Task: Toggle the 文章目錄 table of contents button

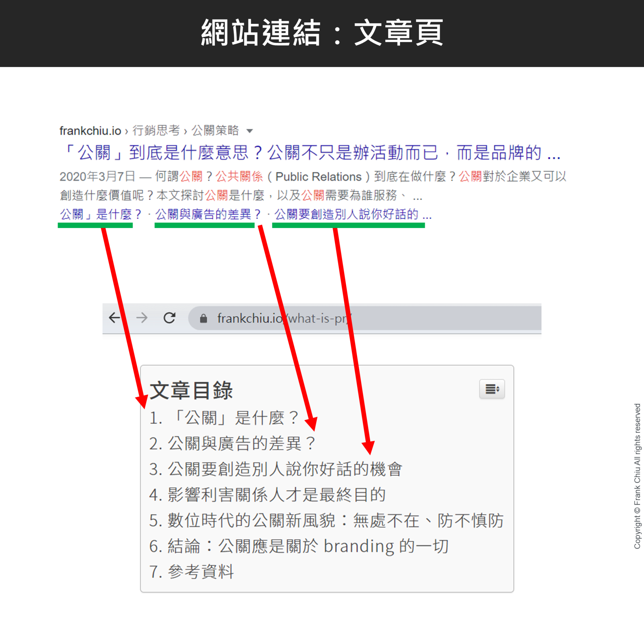Action: click(x=492, y=389)
